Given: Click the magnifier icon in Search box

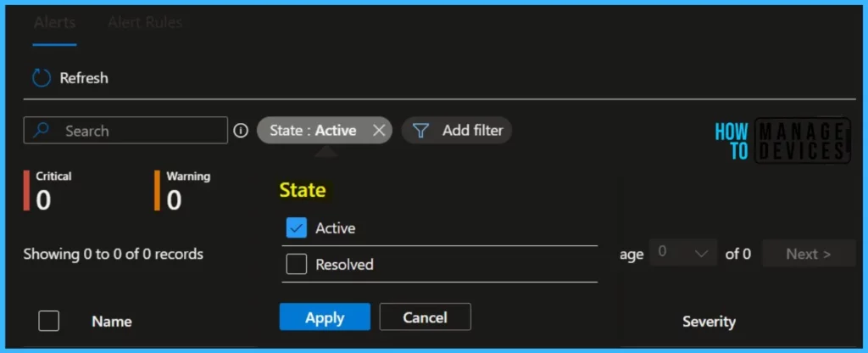Looking at the screenshot, I should pyautogui.click(x=41, y=130).
